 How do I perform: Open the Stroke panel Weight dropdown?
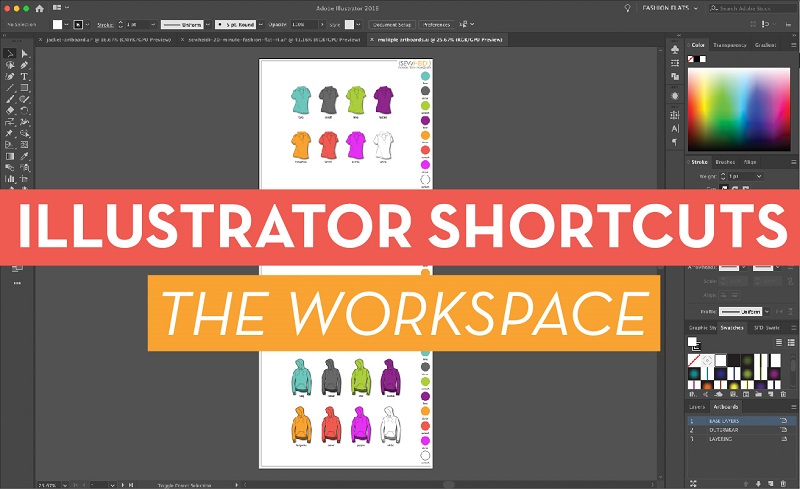(x=759, y=176)
